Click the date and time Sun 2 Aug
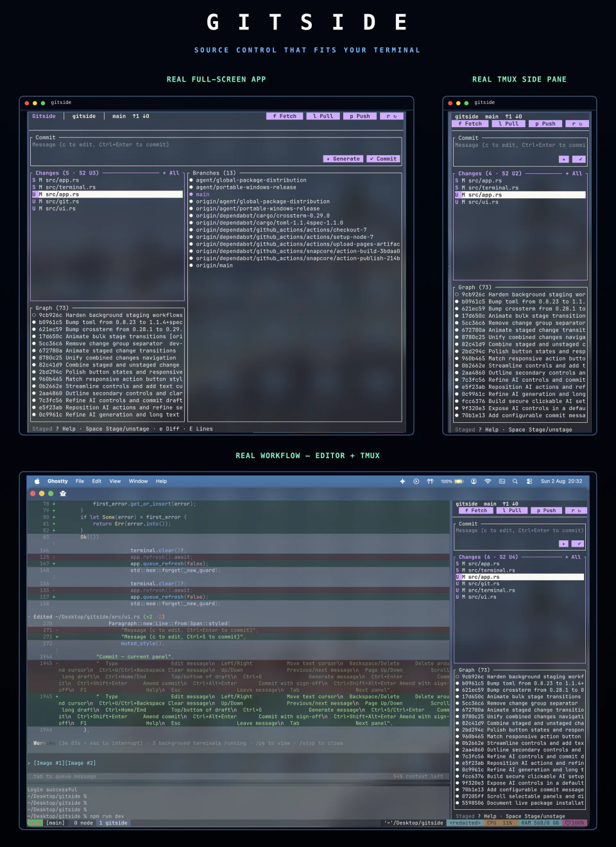Image resolution: width=616 pixels, height=847 pixels. (561, 481)
